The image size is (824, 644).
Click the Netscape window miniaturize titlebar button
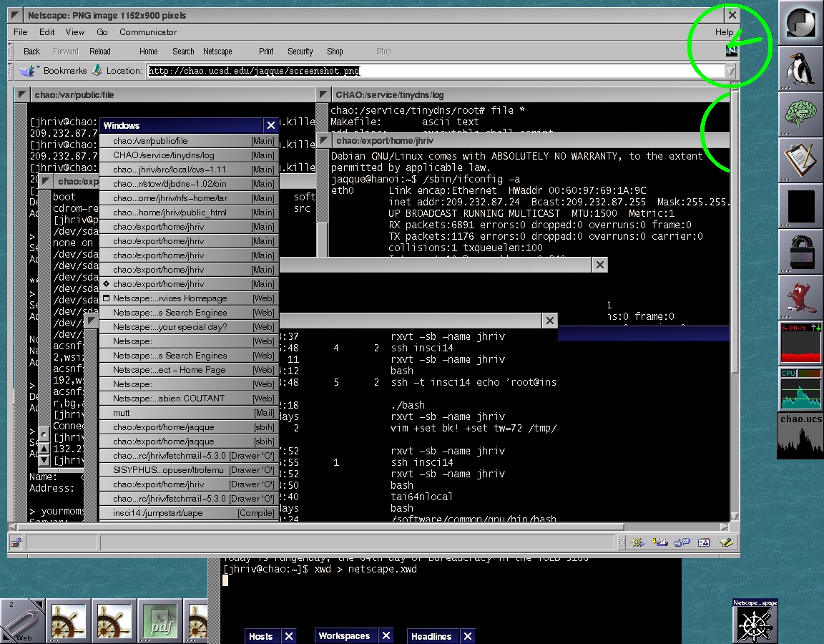click(x=16, y=15)
